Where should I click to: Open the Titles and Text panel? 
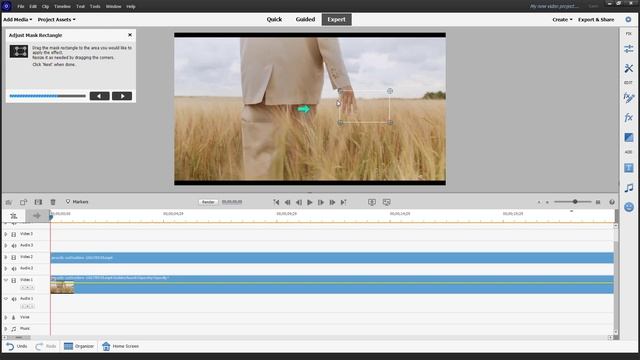[629, 168]
